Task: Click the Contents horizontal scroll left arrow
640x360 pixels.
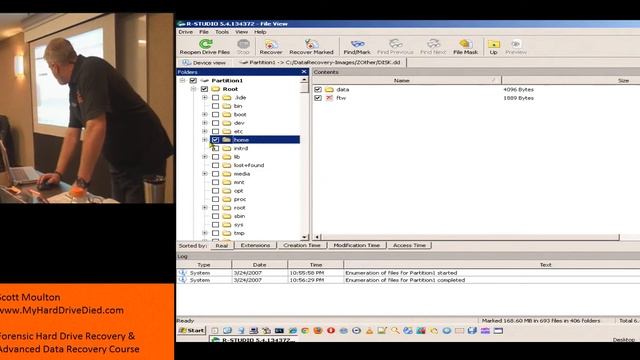Action: [317, 237]
